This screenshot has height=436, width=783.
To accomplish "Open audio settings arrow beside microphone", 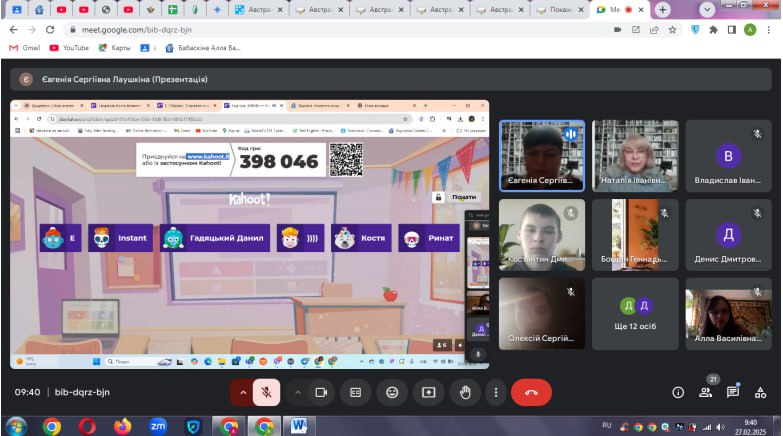I will coord(243,393).
